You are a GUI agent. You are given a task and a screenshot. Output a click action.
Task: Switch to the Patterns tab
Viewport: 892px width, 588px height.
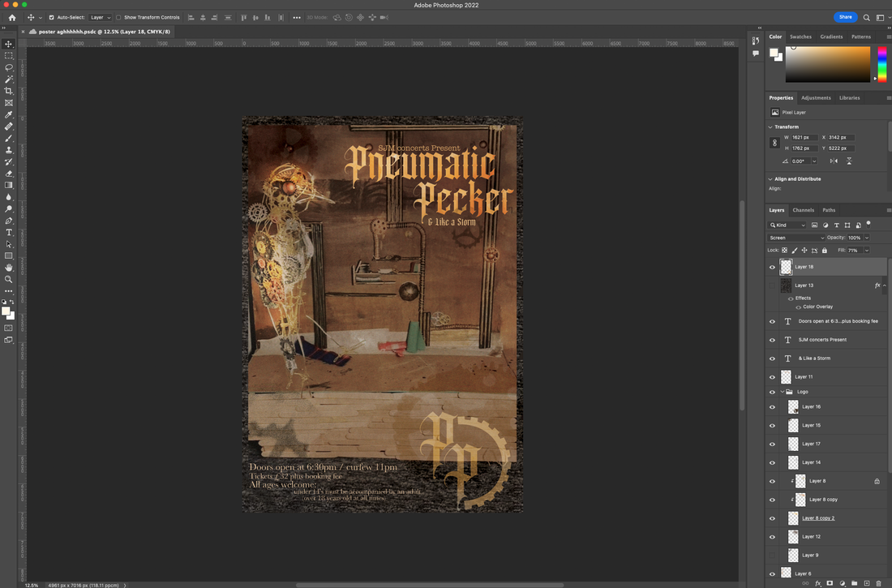[860, 36]
